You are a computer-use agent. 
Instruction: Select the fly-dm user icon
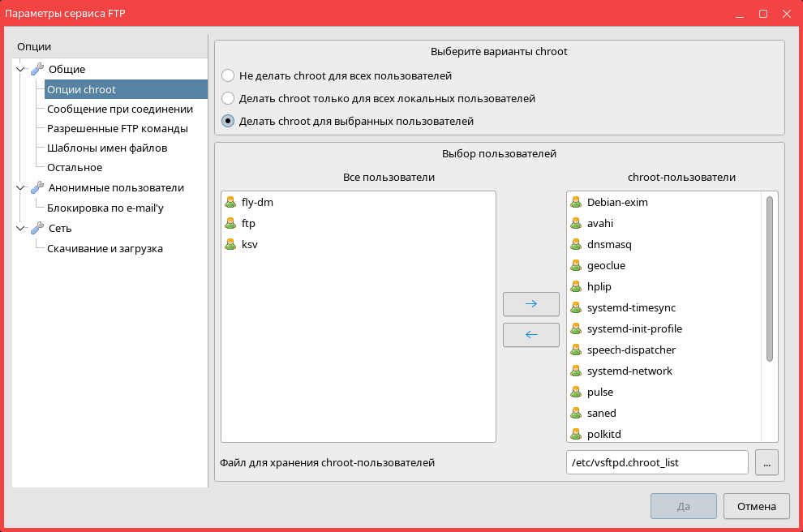click(230, 202)
